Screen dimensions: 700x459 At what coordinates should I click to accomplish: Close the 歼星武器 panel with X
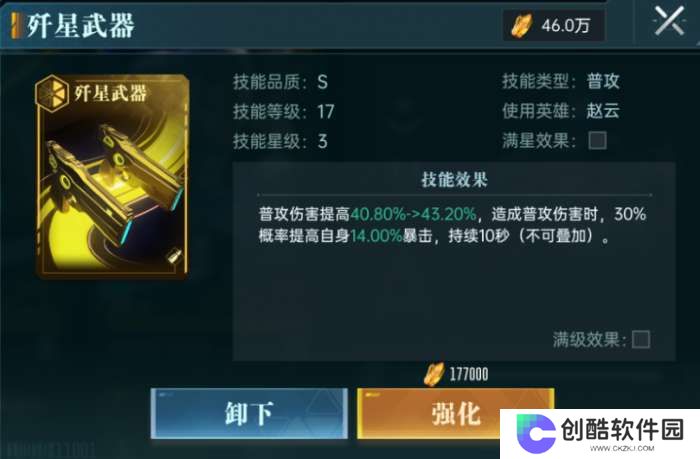(669, 21)
